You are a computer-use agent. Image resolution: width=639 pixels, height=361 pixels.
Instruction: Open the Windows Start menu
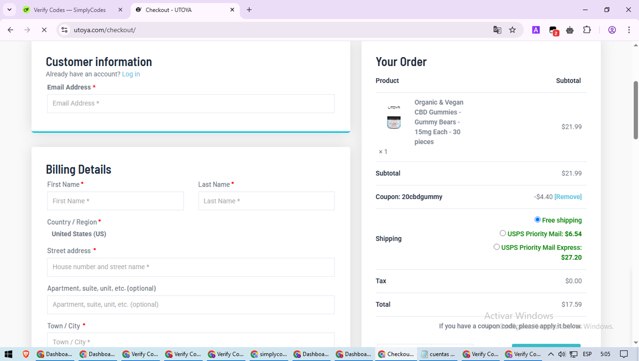click(x=8, y=354)
